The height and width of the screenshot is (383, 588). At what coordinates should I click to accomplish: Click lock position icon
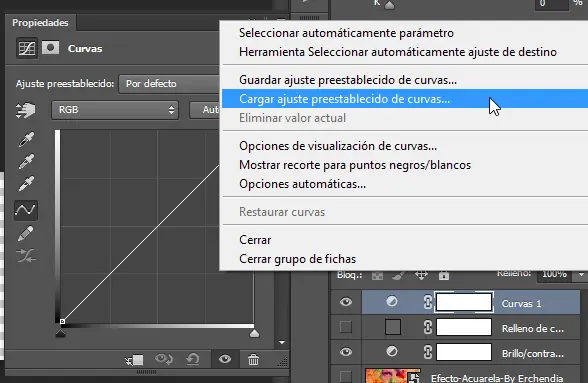click(x=421, y=275)
